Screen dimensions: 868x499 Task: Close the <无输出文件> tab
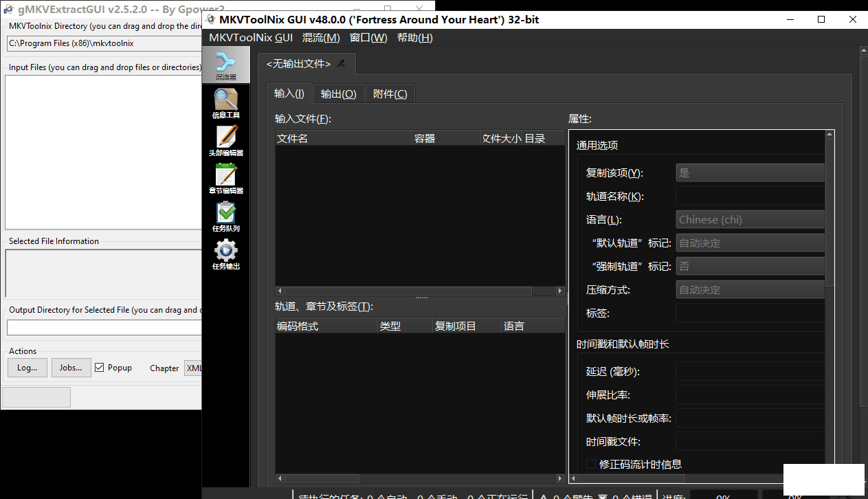tap(342, 64)
